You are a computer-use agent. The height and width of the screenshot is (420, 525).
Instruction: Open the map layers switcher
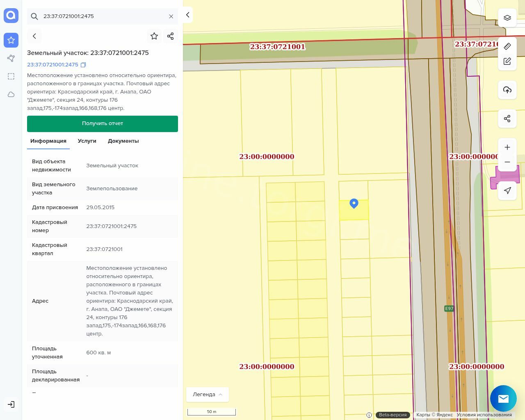point(507,18)
